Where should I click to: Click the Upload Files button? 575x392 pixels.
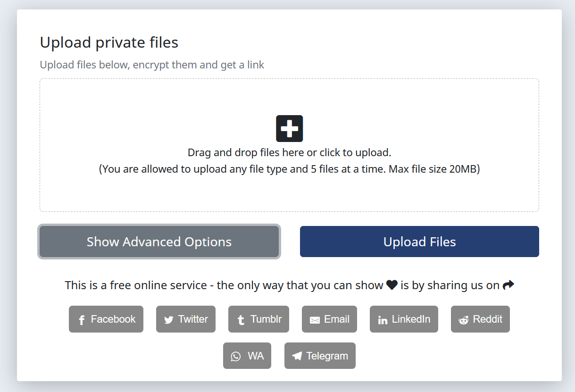(419, 242)
